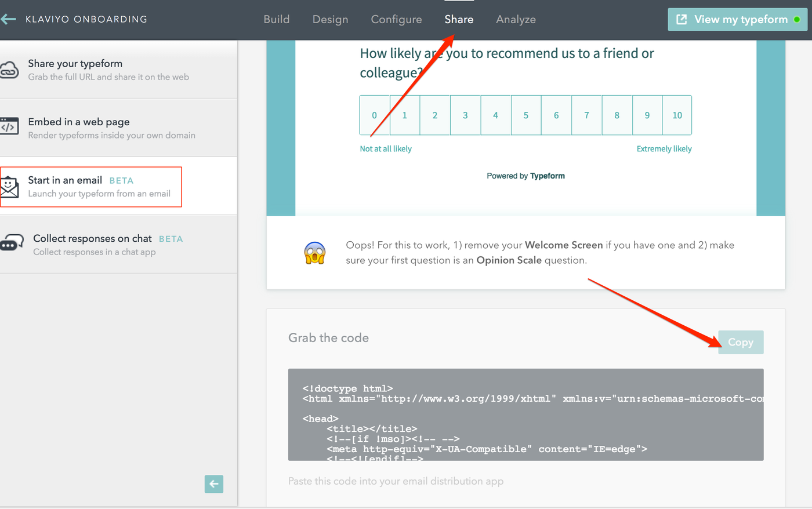Image resolution: width=812 pixels, height=509 pixels.
Task: Click the 'Extremely likely' label
Action: [x=664, y=149]
